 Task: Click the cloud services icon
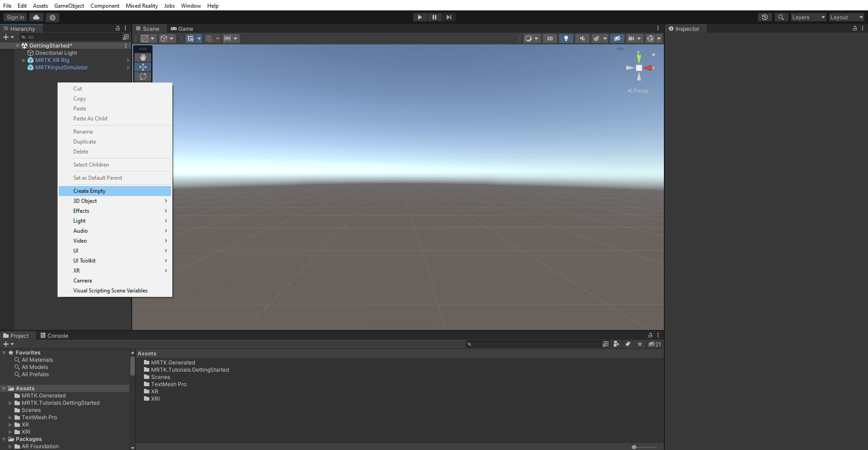tap(37, 17)
